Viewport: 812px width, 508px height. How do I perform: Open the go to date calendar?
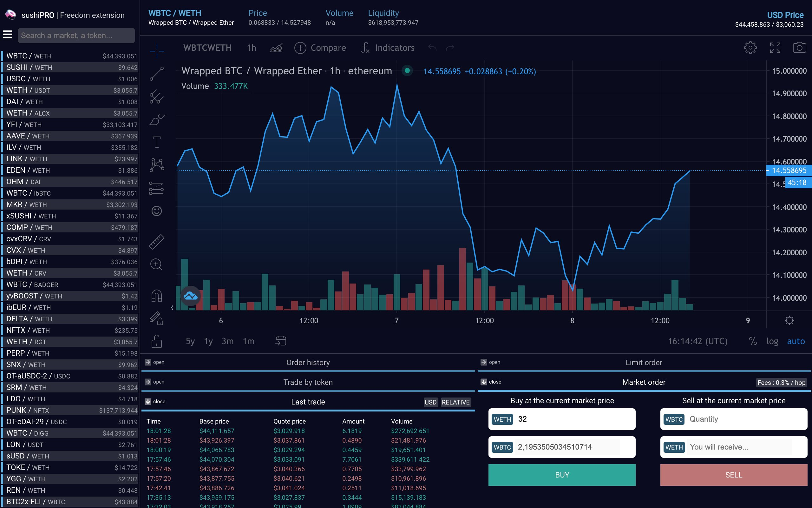click(281, 341)
